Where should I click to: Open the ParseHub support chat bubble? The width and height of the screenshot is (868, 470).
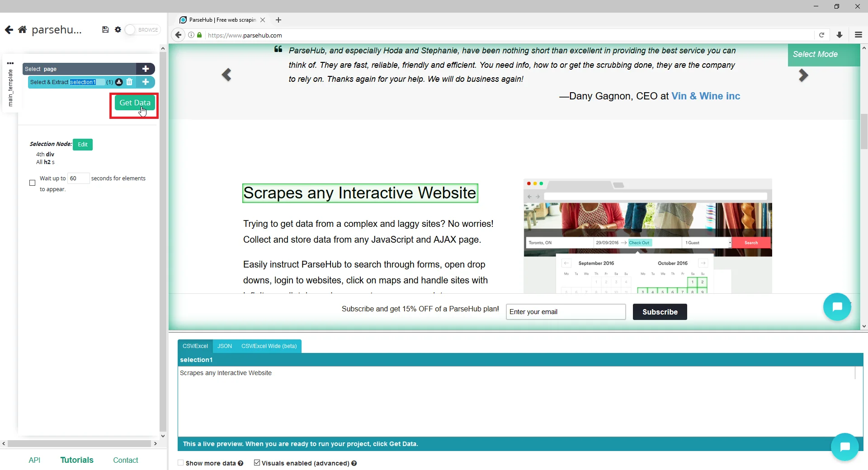pos(845,447)
